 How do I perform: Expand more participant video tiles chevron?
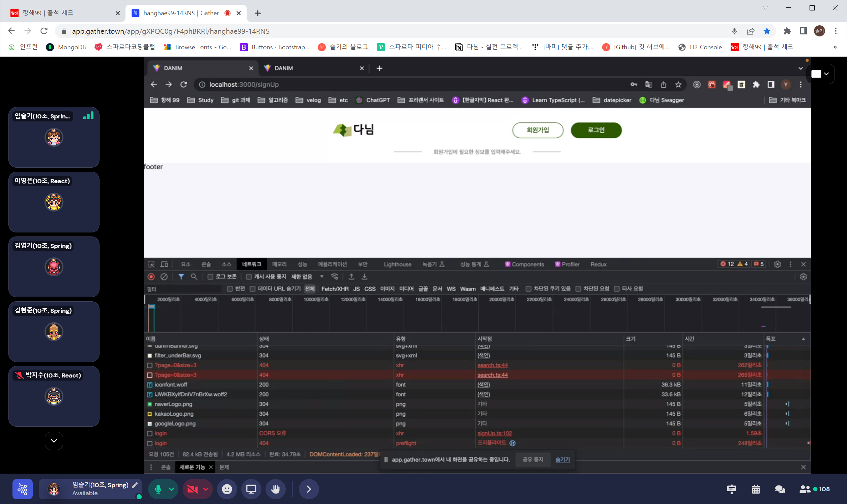pos(54,441)
